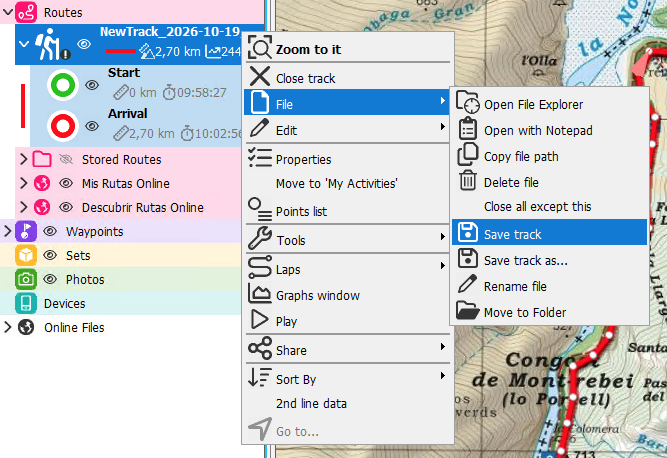Toggle Sets visibility eye
The height and width of the screenshot is (458, 667).
pos(50,255)
